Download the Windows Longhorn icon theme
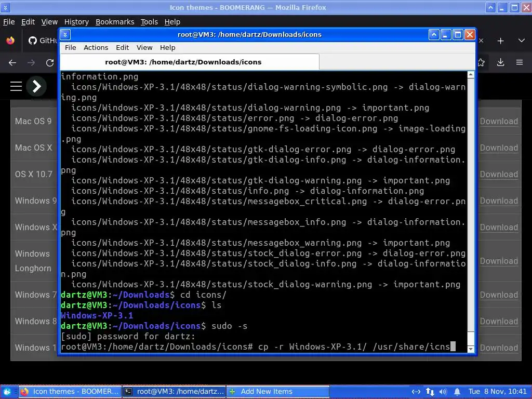 [499, 261]
